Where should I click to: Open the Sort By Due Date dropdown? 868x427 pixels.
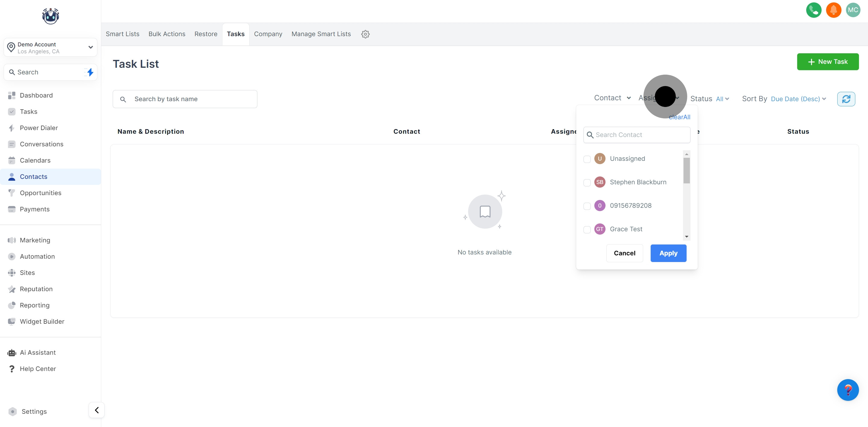pos(798,99)
